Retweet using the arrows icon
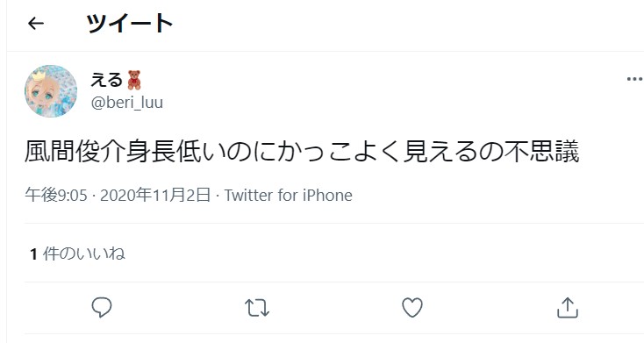 point(257,308)
